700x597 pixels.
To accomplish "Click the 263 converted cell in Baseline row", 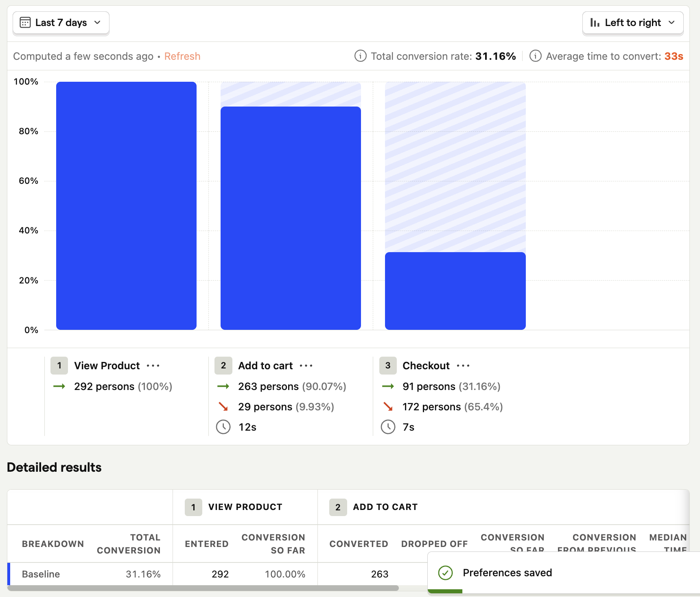I will click(380, 574).
